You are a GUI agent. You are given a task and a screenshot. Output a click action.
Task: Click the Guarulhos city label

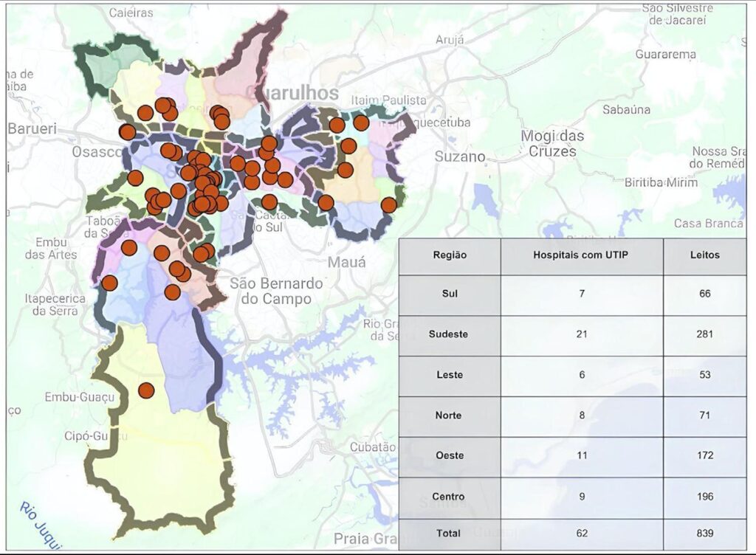(x=295, y=93)
